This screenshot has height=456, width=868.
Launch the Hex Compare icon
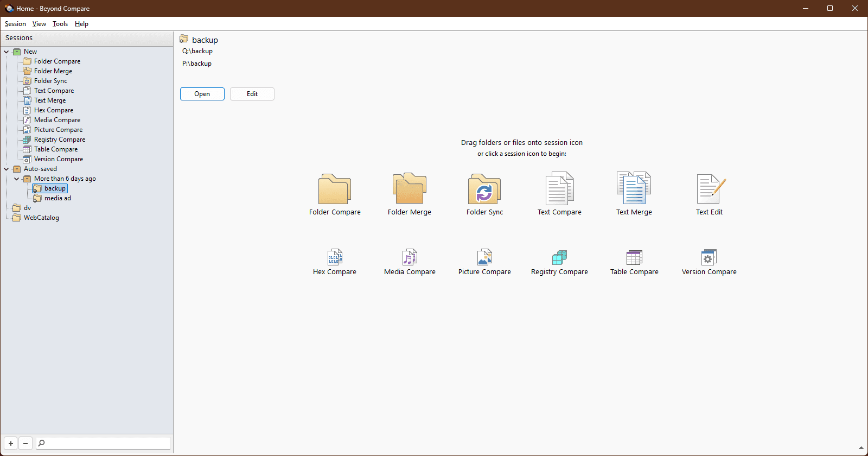[x=335, y=257]
